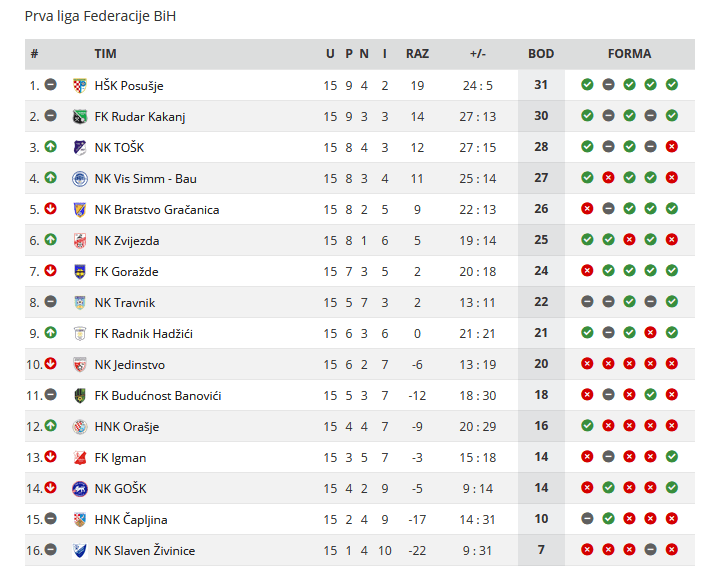Click the FK Rudar Kakanj club crest

point(80,117)
